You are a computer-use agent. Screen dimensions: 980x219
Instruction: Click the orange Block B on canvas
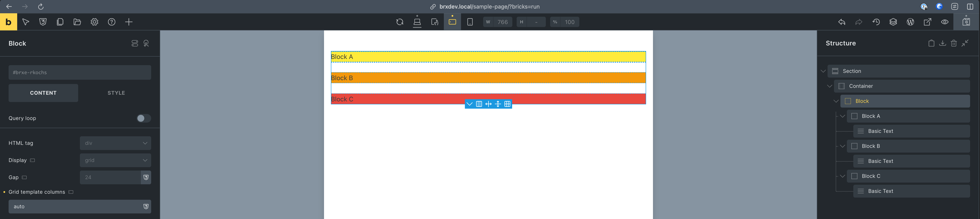click(x=488, y=78)
